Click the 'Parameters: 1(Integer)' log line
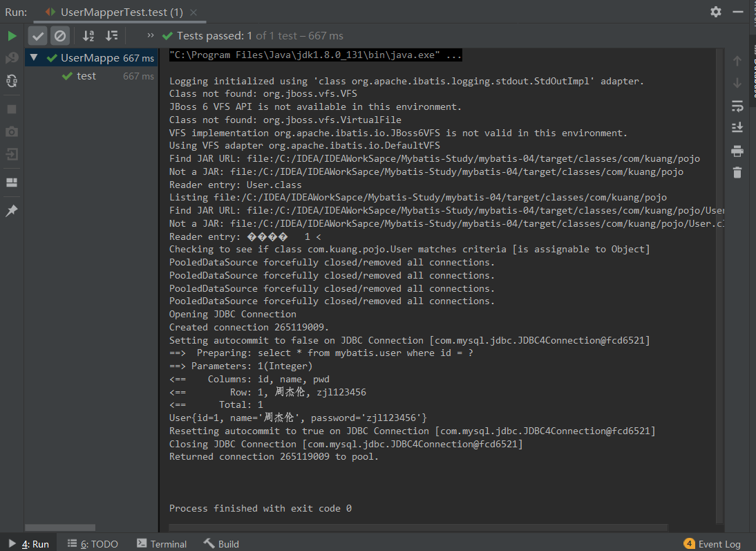Screen dimensions: 756x551 (x=240, y=366)
